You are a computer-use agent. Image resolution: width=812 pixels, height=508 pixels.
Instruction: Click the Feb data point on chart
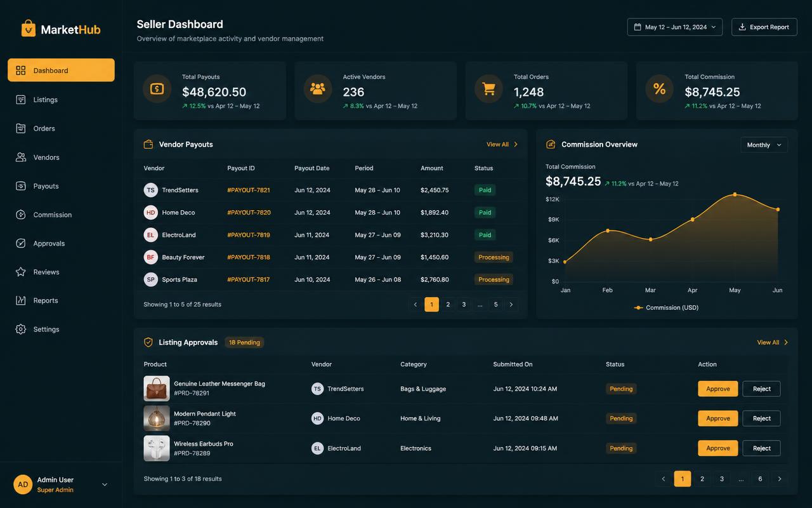click(608, 230)
